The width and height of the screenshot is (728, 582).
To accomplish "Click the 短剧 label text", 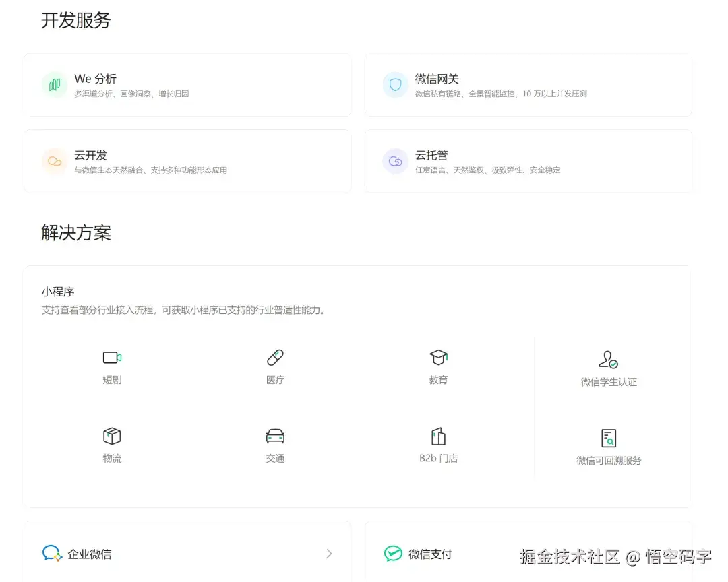I will pos(112,380).
